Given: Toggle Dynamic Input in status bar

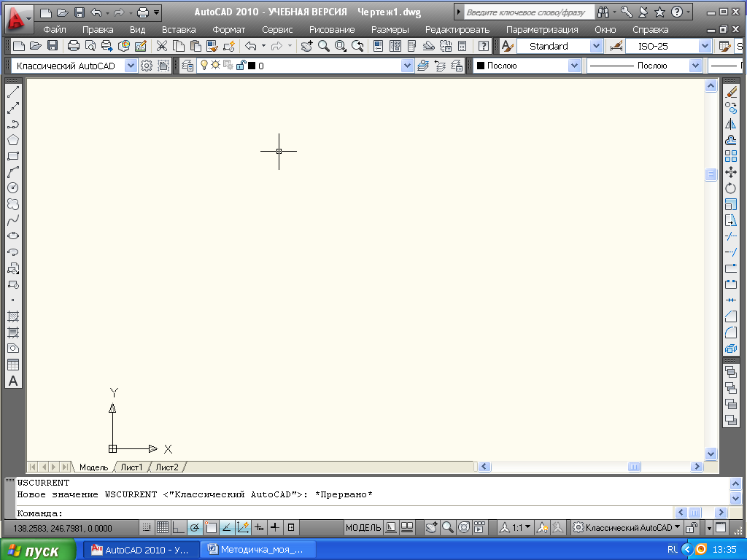Looking at the screenshot, I should (x=259, y=528).
